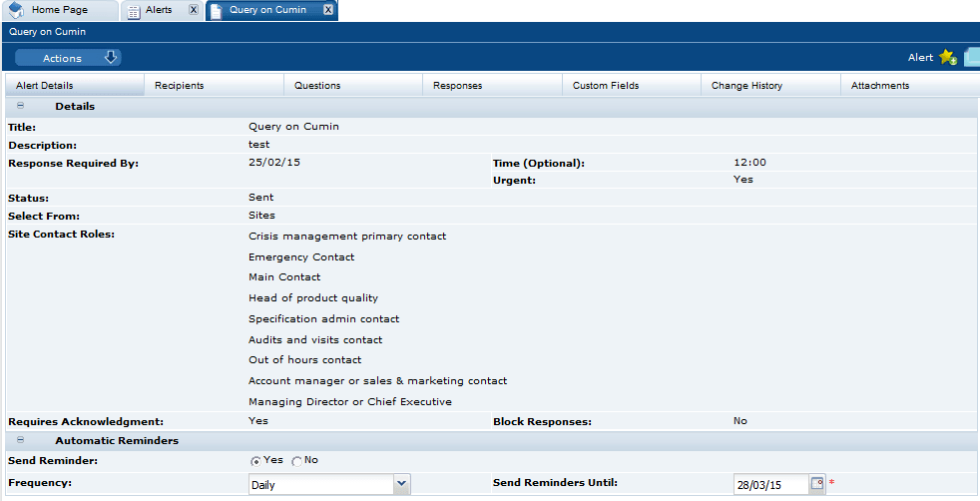Click the Block Responses value 'No'
The height and width of the screenshot is (501, 980).
(x=740, y=420)
